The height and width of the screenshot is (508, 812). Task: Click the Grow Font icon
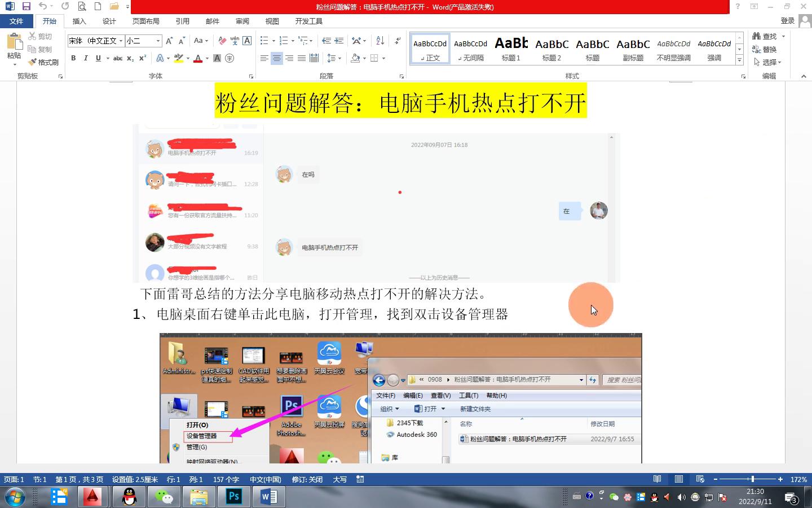(x=169, y=41)
